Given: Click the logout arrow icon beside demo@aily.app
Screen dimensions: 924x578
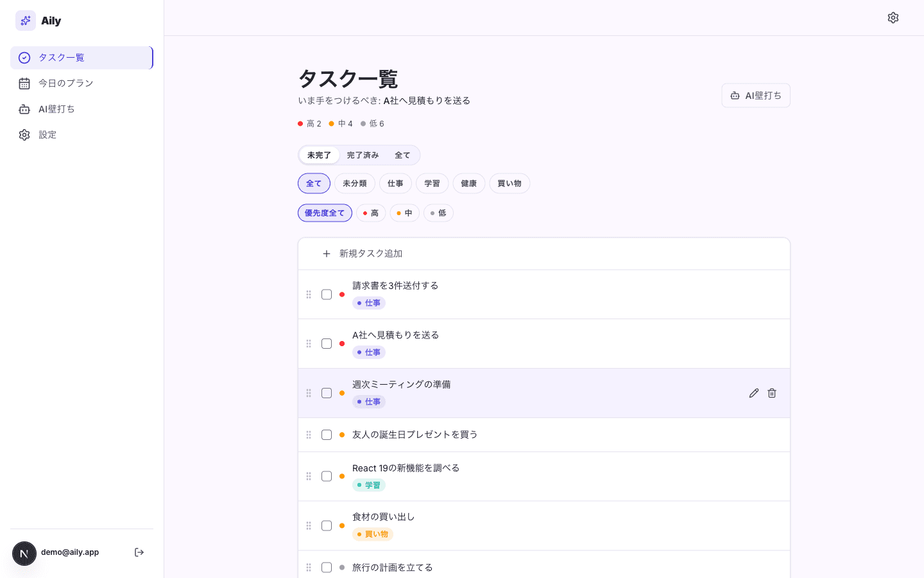Looking at the screenshot, I should coord(139,552).
